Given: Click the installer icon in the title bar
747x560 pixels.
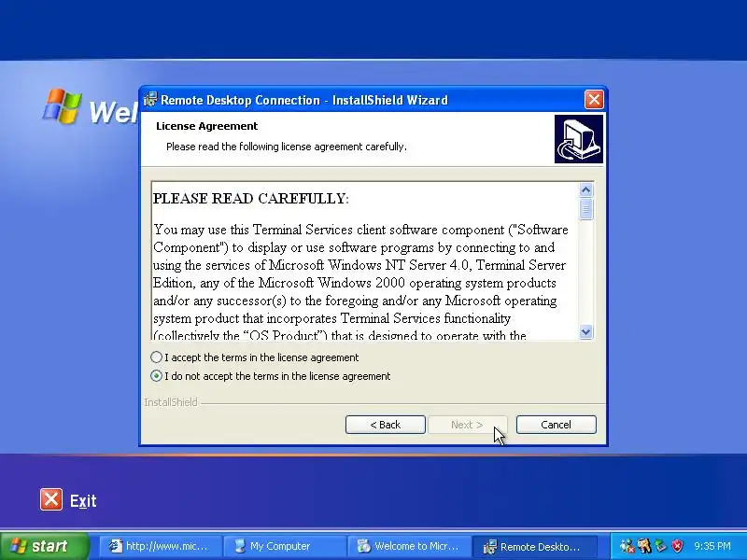Looking at the screenshot, I should [150, 100].
